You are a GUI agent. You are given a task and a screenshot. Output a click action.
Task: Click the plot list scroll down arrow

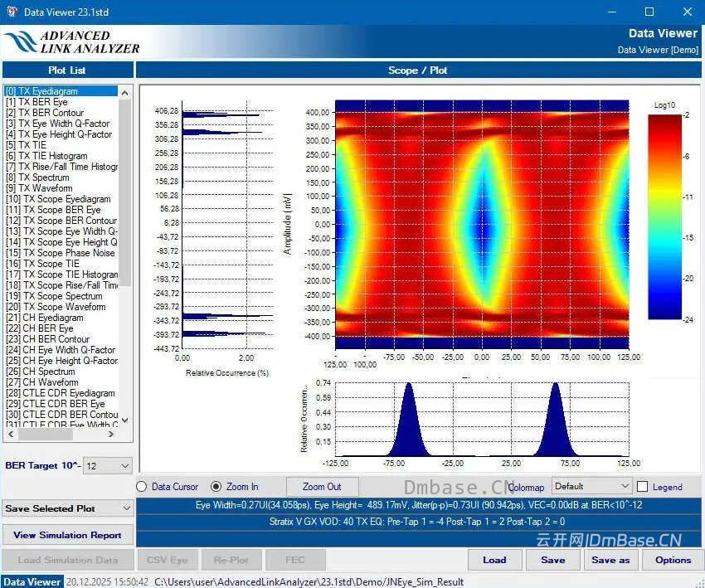click(125, 420)
